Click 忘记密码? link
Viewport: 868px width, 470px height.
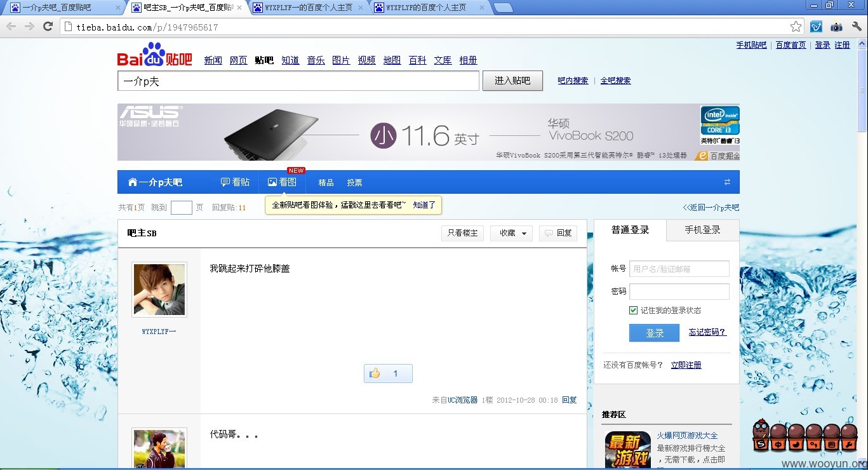[707, 332]
